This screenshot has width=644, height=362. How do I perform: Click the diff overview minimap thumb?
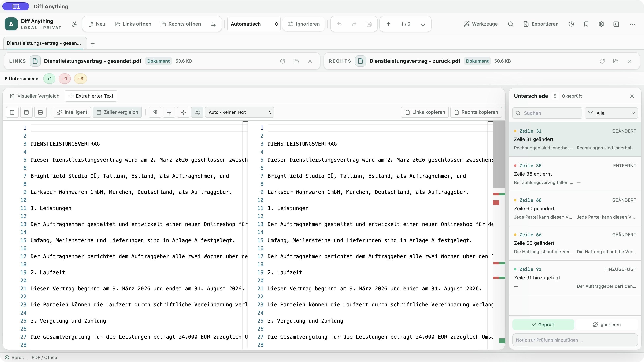[x=499, y=155]
